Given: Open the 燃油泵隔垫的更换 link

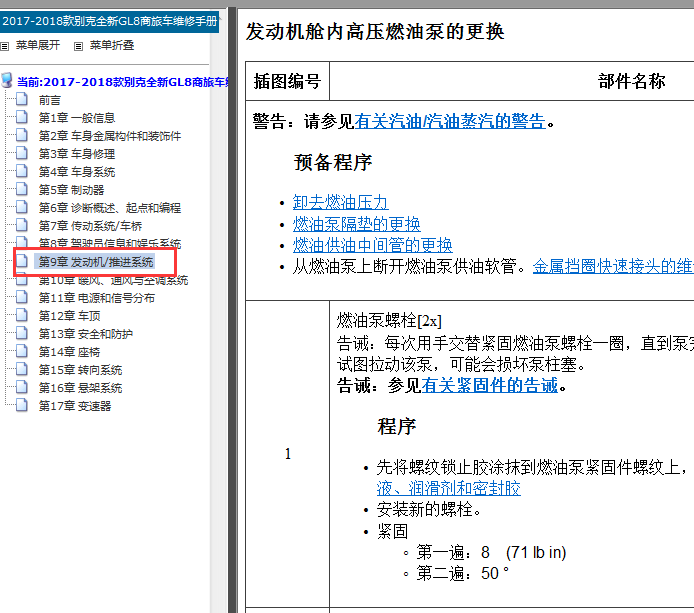Looking at the screenshot, I should click(356, 224).
